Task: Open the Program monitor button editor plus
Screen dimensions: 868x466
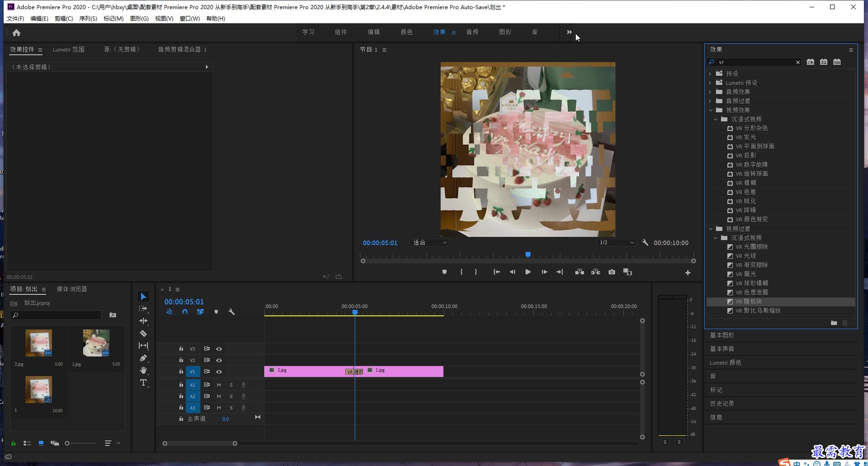Action: (x=688, y=272)
